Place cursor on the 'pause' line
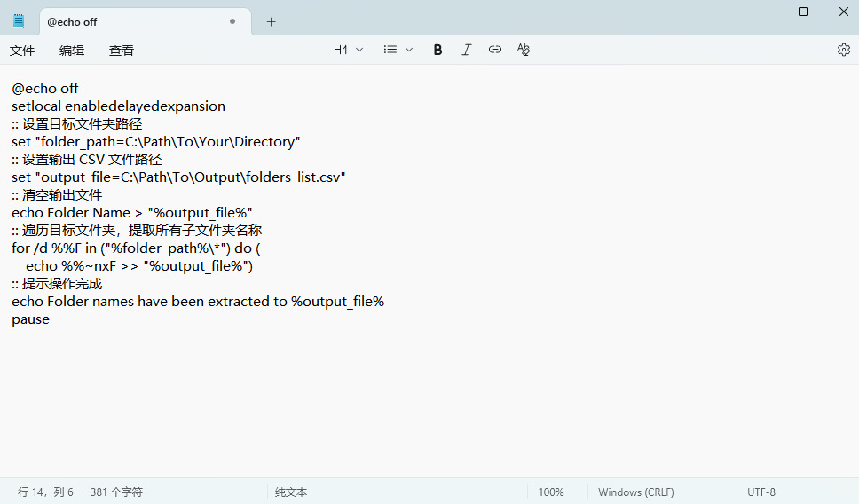 [x=31, y=319]
